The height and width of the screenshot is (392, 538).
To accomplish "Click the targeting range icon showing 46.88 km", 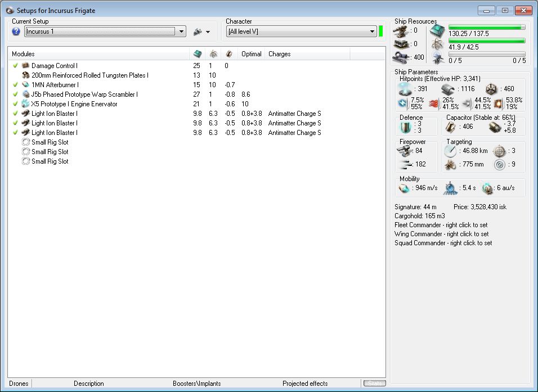I will tap(450, 151).
